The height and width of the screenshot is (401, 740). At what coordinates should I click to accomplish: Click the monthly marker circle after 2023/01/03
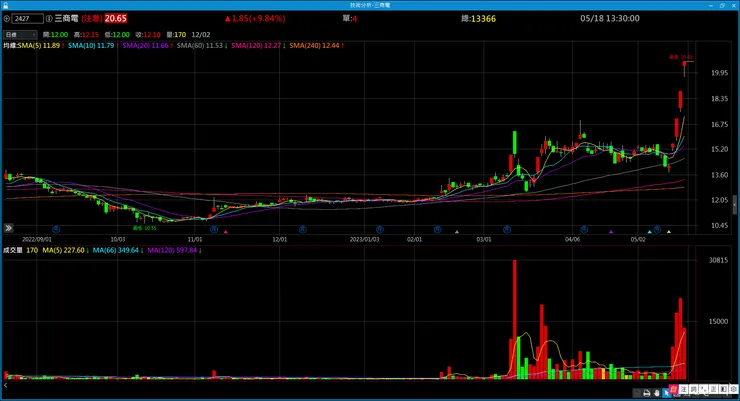379,229
